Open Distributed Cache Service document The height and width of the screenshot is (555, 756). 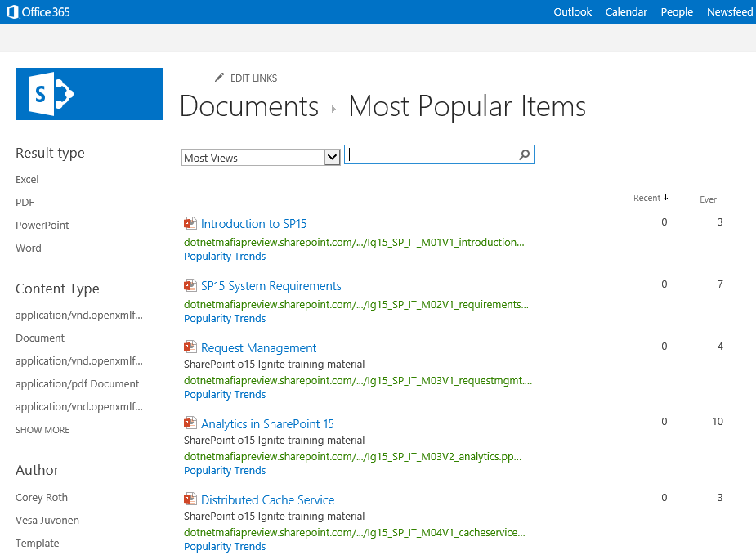267,500
